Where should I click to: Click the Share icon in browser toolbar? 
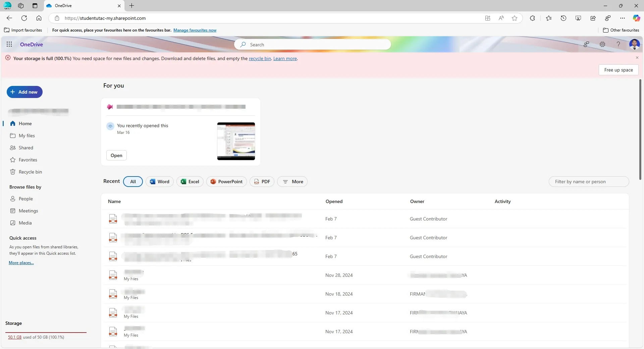click(x=593, y=18)
